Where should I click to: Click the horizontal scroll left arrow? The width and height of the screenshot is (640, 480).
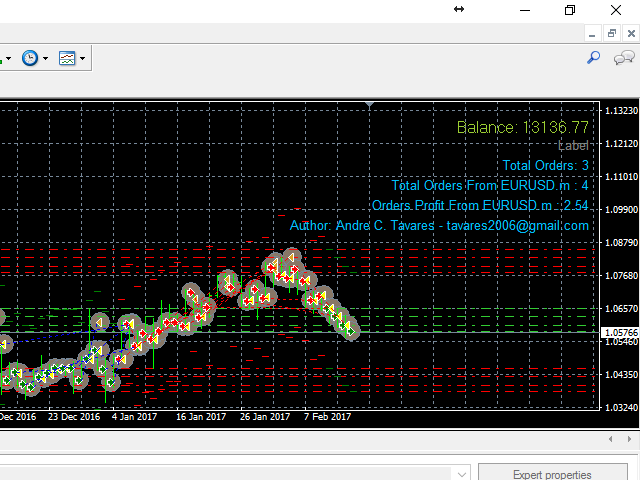[611, 439]
